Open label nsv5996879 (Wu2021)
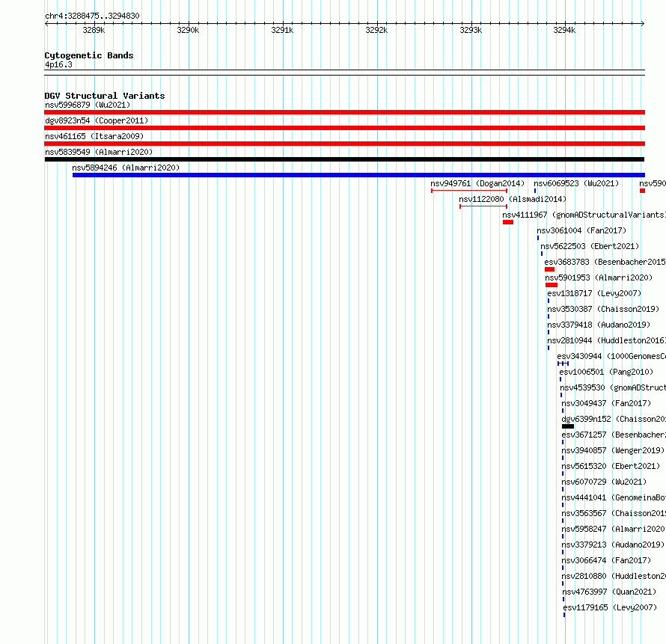This screenshot has width=666, height=644. tap(88, 105)
